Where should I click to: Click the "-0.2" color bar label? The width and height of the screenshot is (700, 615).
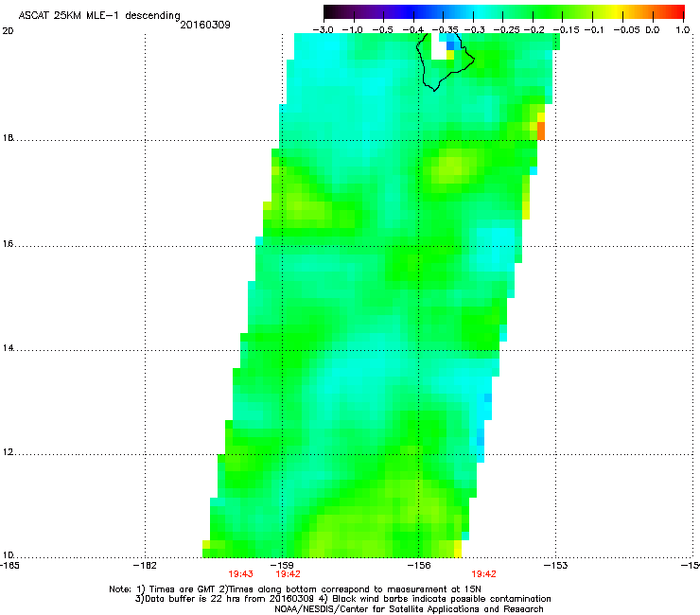click(x=534, y=30)
